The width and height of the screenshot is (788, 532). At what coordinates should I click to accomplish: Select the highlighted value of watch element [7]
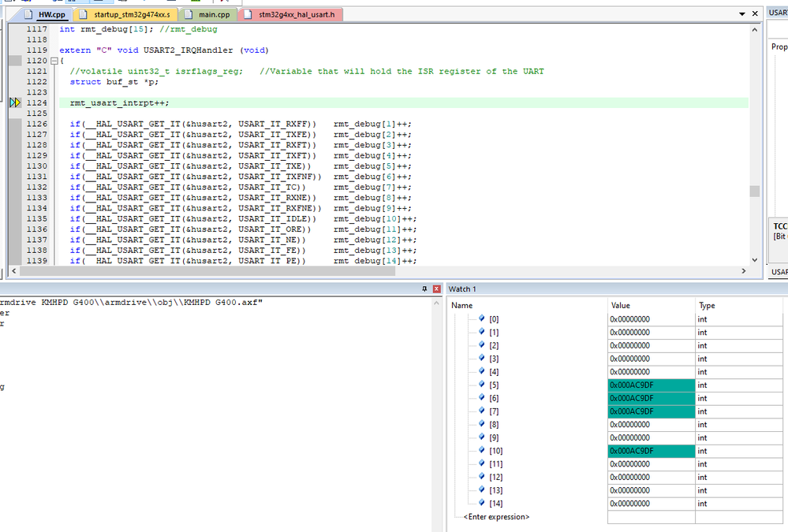pos(652,411)
